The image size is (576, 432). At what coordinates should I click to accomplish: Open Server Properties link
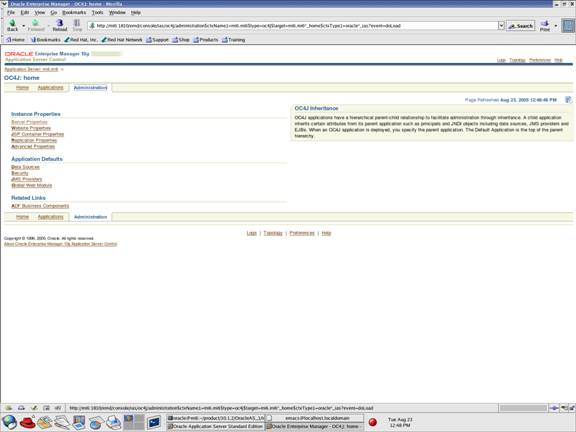pyautogui.click(x=29, y=122)
